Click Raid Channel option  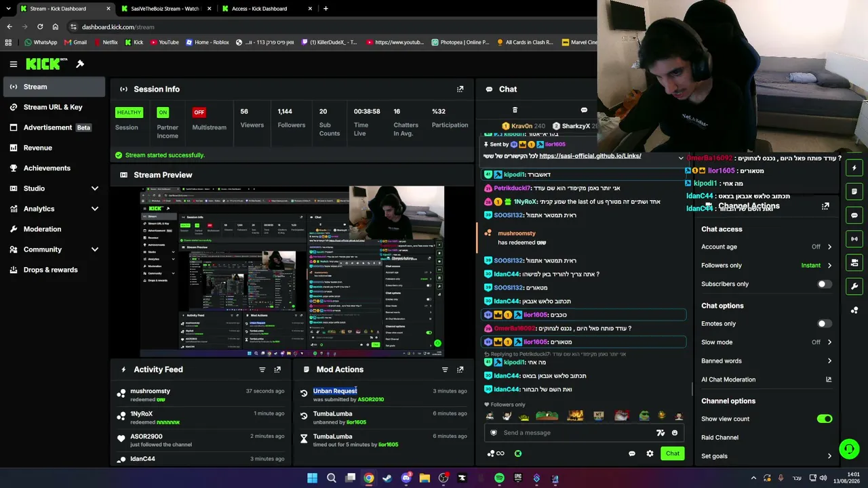[x=719, y=438]
